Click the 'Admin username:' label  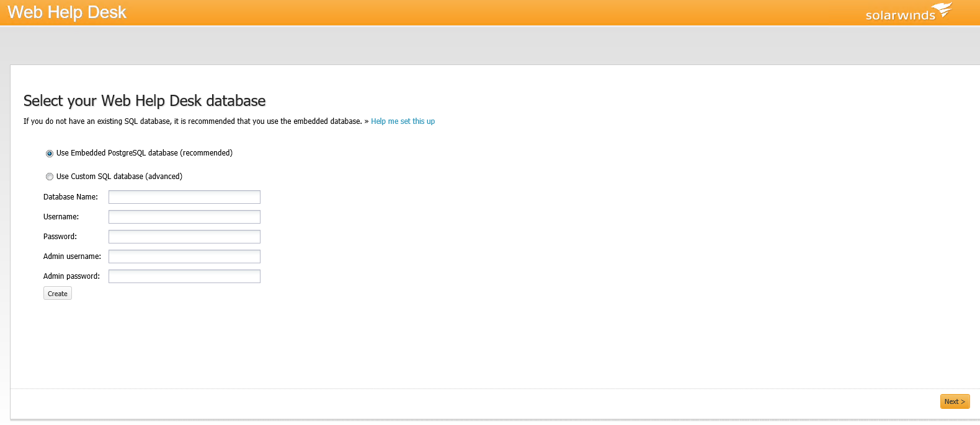(72, 256)
